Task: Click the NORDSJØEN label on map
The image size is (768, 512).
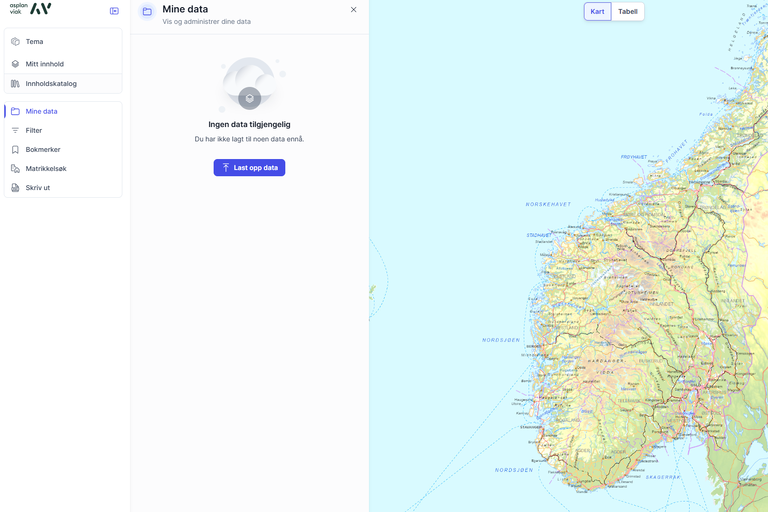Action: click(501, 340)
